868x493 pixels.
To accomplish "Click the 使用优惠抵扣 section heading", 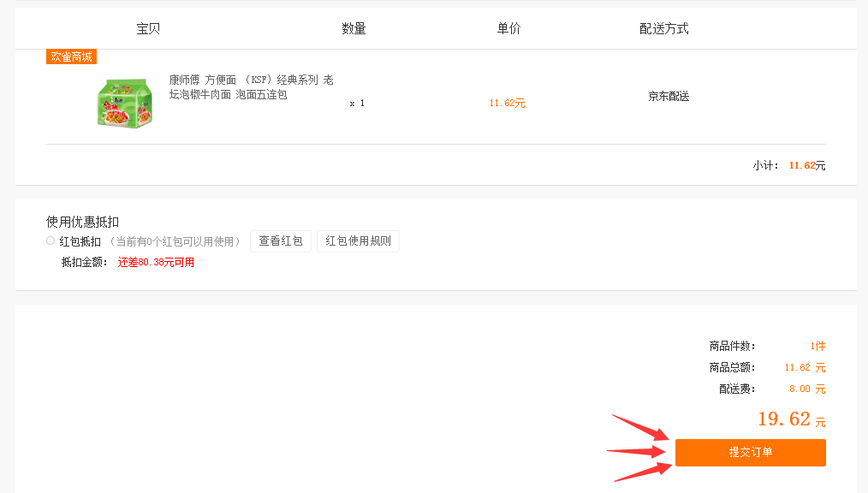I will point(82,222).
